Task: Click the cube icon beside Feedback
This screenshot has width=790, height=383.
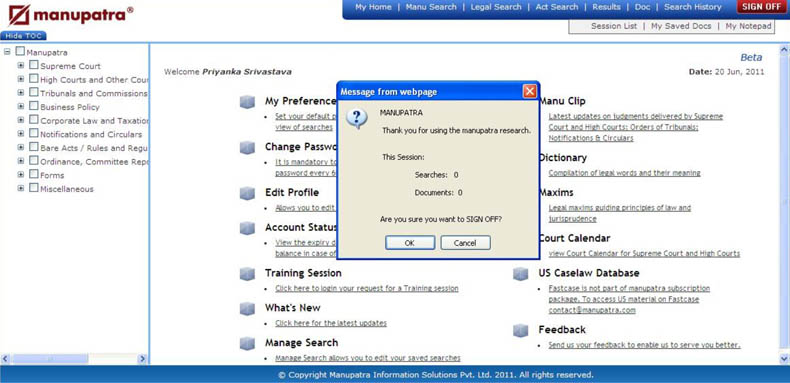Action: tap(520, 330)
